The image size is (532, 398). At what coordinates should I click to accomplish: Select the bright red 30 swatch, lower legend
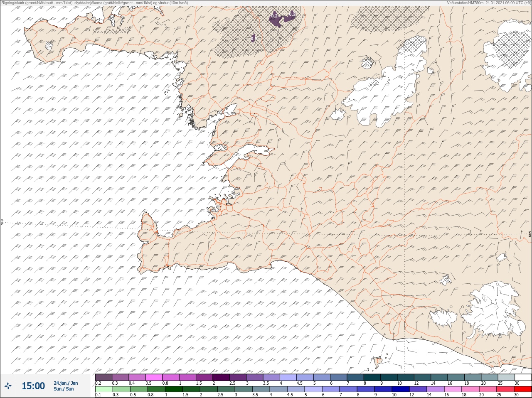tap(523, 389)
